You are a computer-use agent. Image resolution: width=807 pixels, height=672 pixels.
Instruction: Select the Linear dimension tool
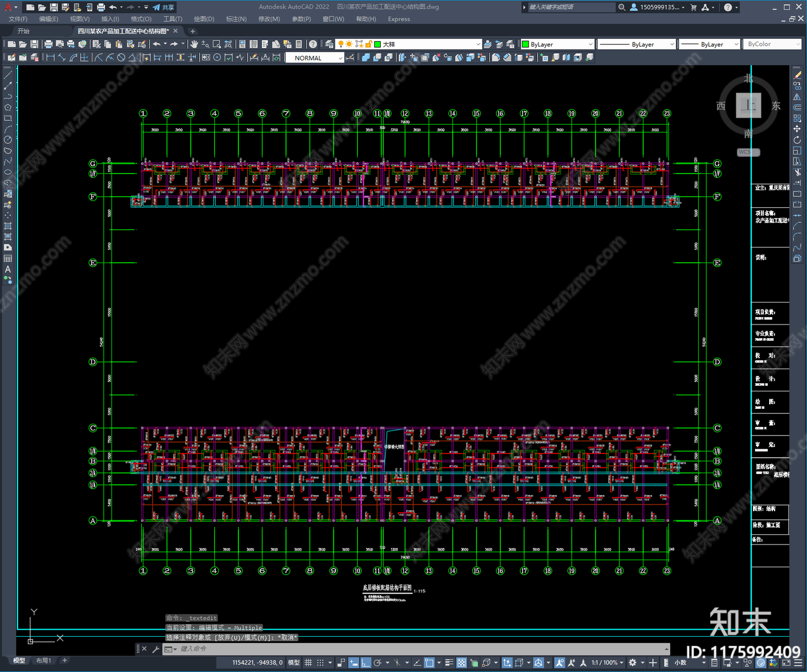tap(50, 57)
